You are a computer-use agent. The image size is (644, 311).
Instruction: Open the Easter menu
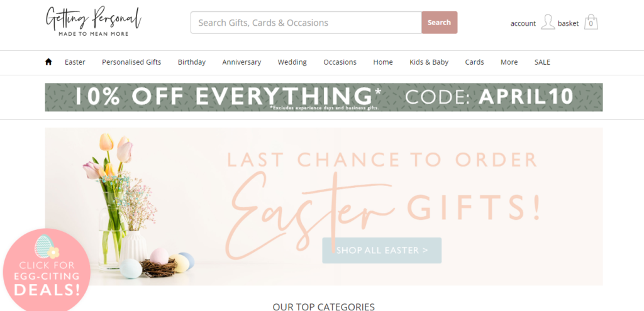75,62
